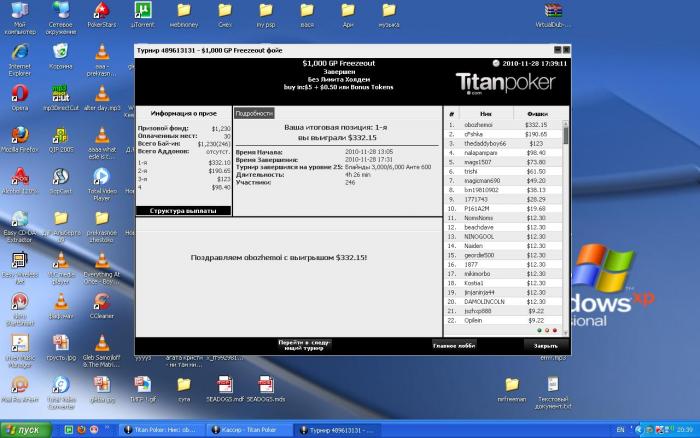Open the Total Video Converter shortcut
The width and height of the screenshot is (700, 438).
[61, 392]
